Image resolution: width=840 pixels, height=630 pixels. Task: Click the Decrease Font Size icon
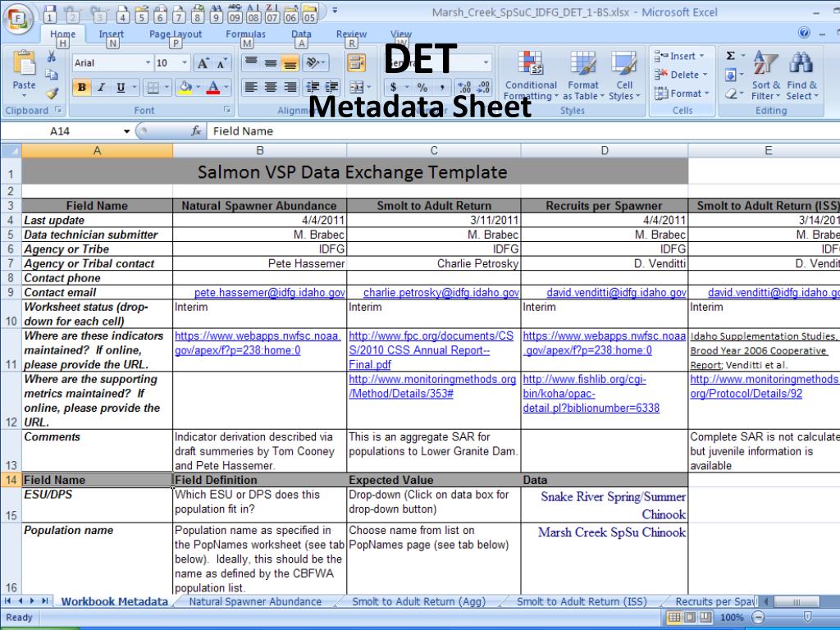tap(221, 64)
